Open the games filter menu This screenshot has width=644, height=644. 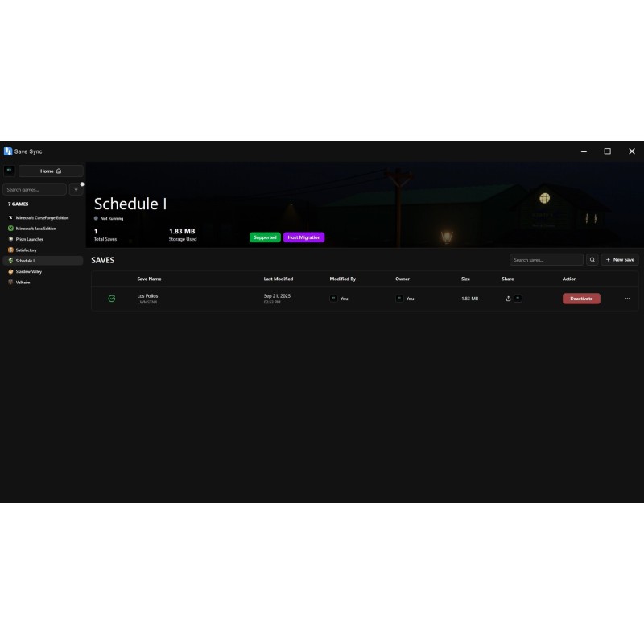76,189
